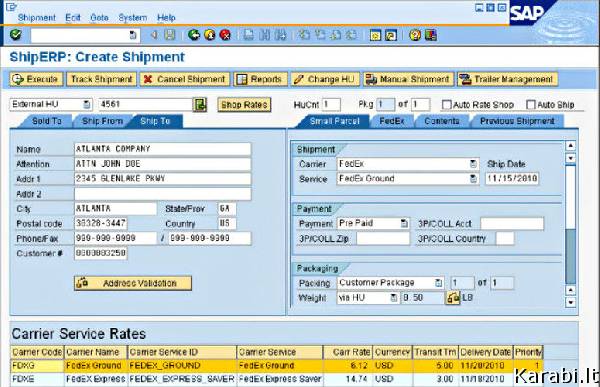
Task: Click the small triangle left of Save icon
Action: coord(153,35)
